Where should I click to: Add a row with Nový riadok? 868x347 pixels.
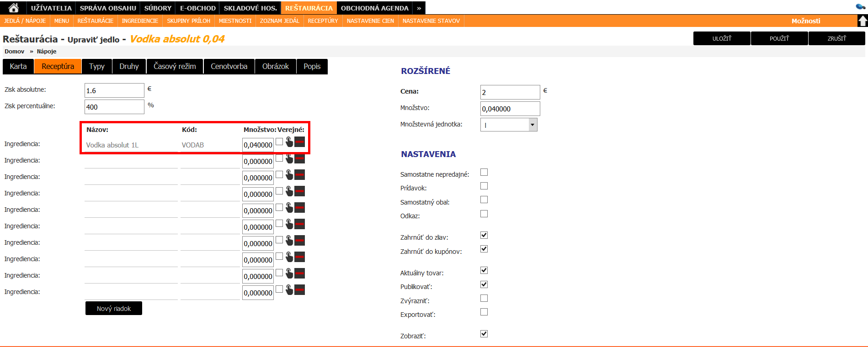point(113,309)
